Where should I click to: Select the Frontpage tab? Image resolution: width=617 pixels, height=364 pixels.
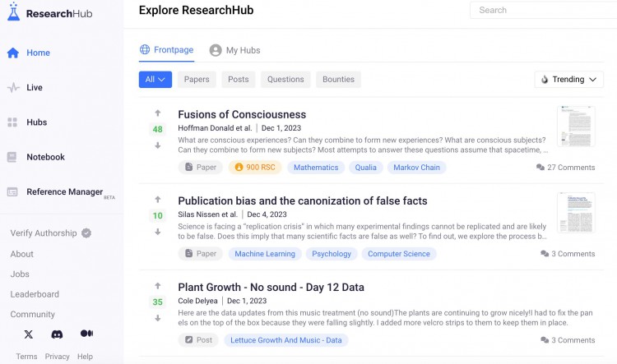point(167,50)
